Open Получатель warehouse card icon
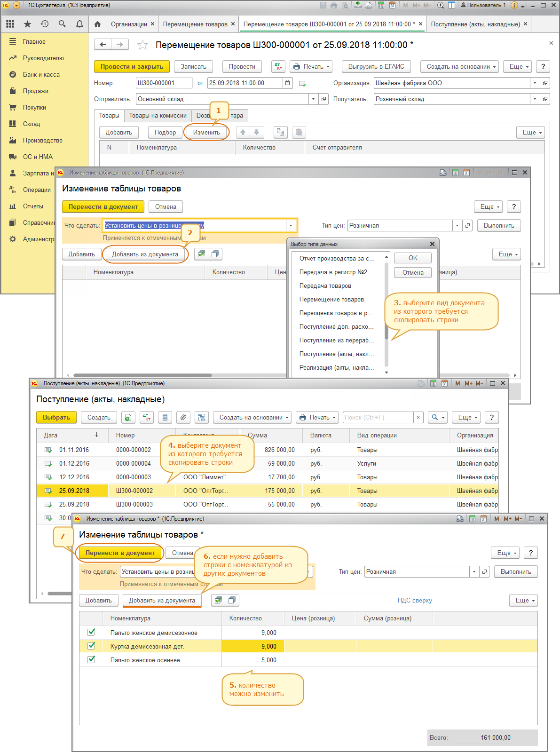This screenshot has width=560, height=753. tap(545, 99)
